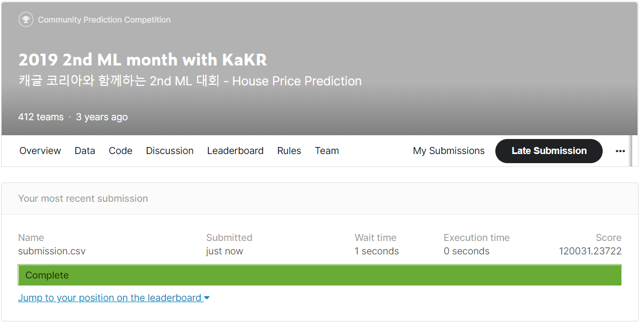Open the three-dot more options menu
This screenshot has width=644, height=322.
(620, 151)
